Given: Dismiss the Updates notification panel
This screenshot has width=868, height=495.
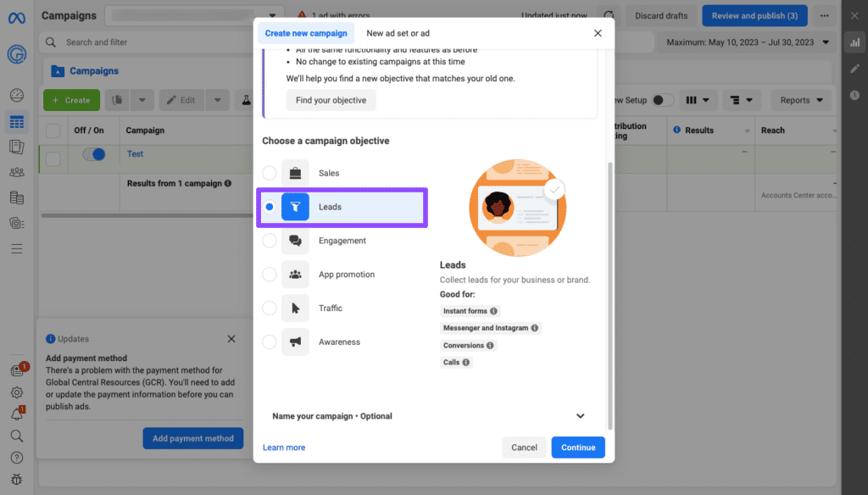Looking at the screenshot, I should [231, 339].
